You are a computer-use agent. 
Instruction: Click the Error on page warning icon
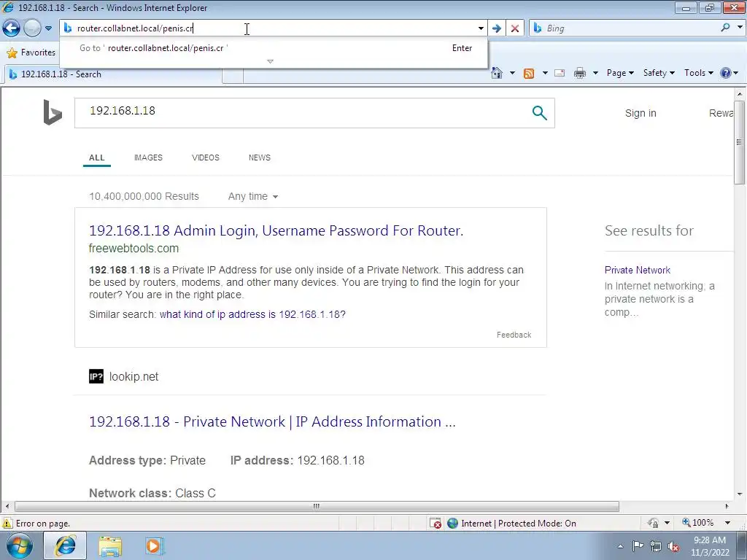point(7,524)
